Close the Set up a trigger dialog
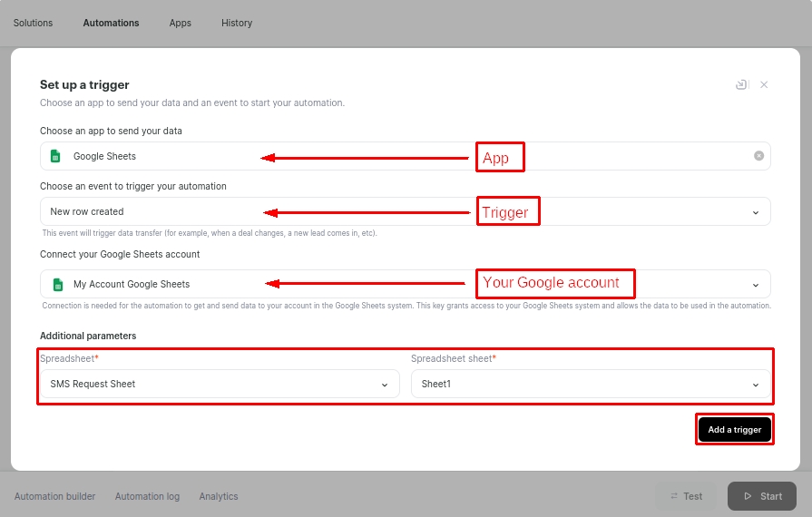 (x=764, y=84)
